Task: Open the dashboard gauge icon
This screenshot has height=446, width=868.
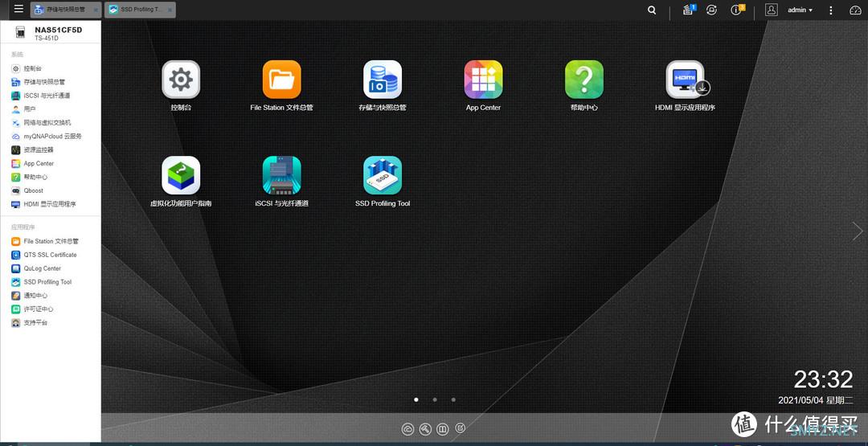Action: pyautogui.click(x=855, y=10)
